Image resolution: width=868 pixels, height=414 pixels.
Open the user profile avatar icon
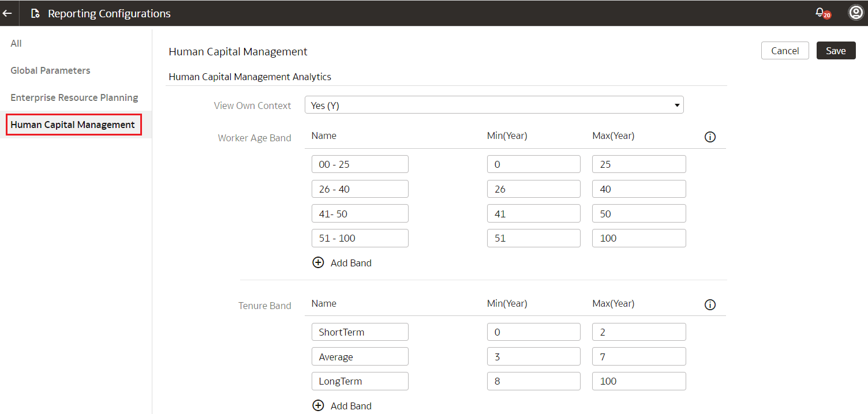pos(856,12)
